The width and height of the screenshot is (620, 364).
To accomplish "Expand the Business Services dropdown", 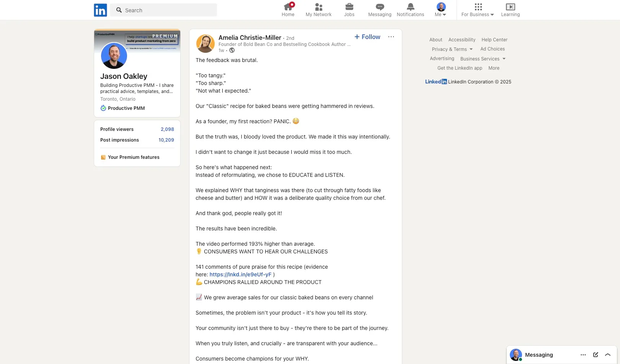I will 483,59.
